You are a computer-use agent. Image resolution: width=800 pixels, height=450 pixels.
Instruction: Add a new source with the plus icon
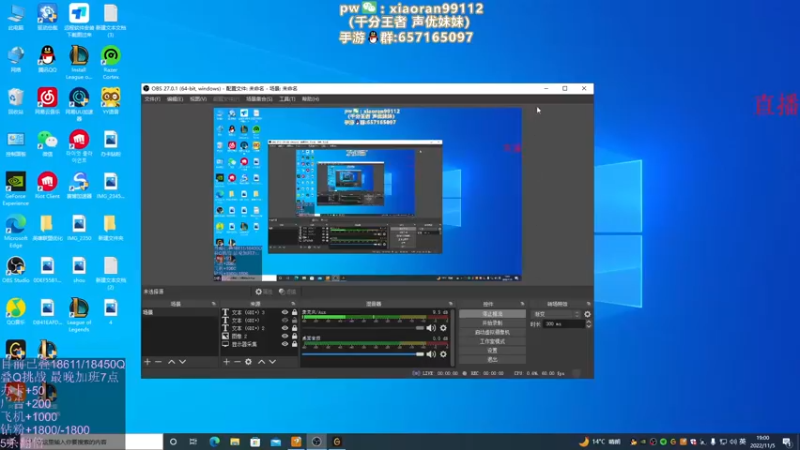[x=226, y=362]
